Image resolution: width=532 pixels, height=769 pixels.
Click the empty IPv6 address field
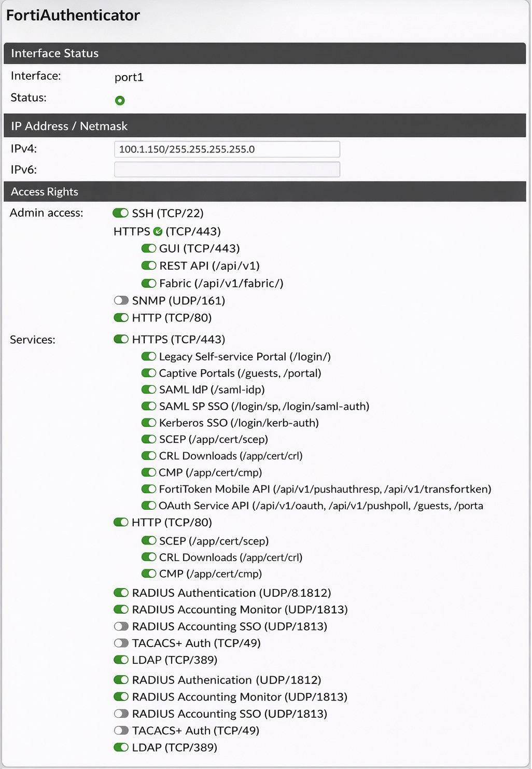(227, 170)
